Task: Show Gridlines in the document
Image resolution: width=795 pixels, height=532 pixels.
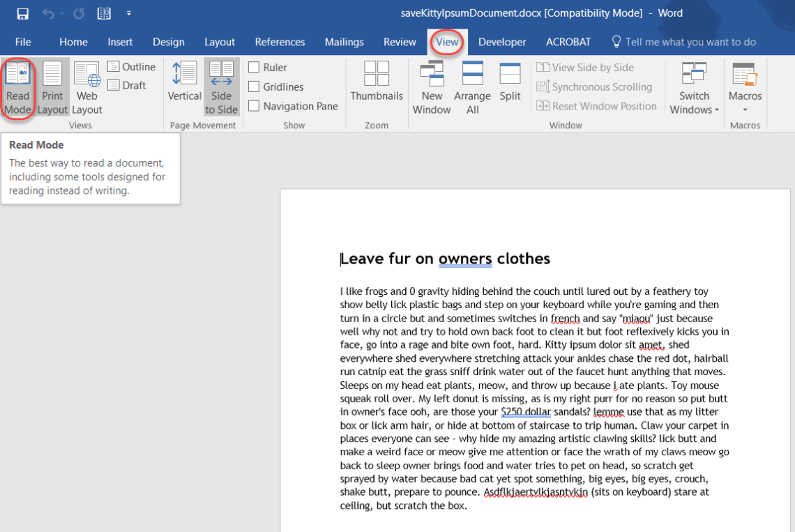Action: 254,86
